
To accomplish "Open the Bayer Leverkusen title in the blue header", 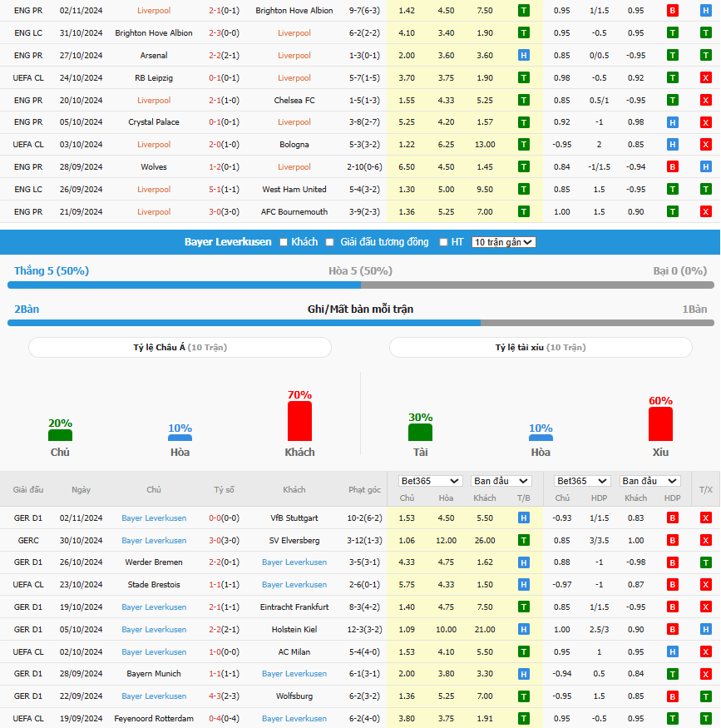I will pos(228,242).
